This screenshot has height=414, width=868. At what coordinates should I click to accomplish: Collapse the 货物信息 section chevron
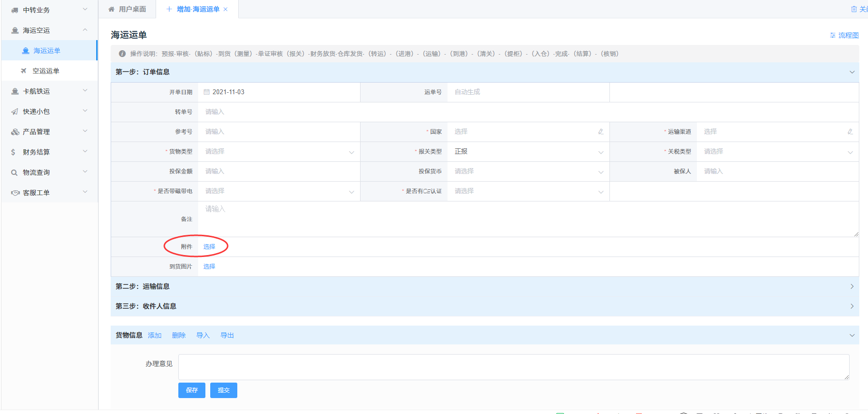852,335
